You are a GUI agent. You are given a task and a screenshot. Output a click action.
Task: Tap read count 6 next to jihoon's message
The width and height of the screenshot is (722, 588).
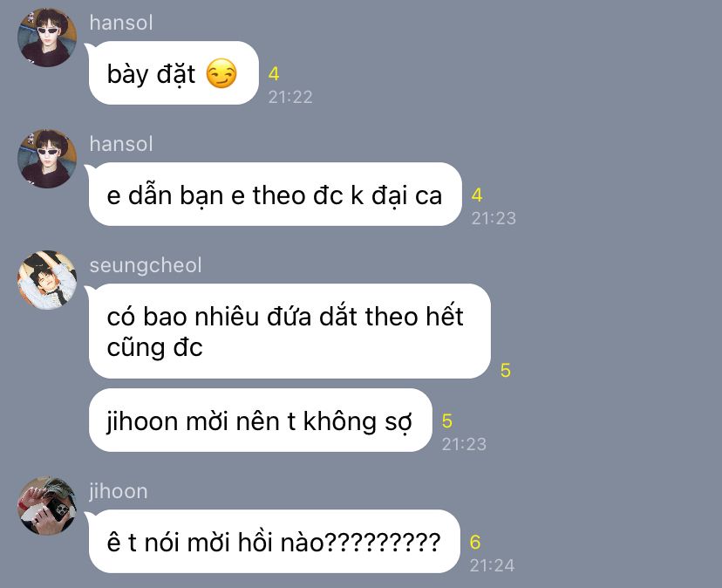(475, 542)
